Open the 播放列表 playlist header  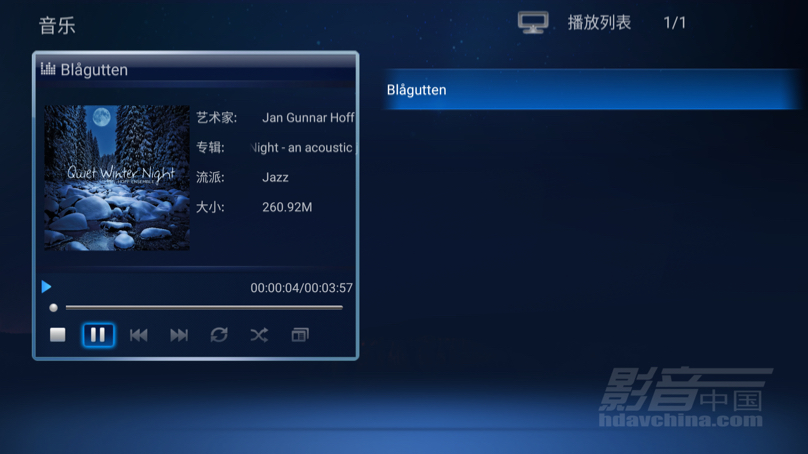[599, 23]
